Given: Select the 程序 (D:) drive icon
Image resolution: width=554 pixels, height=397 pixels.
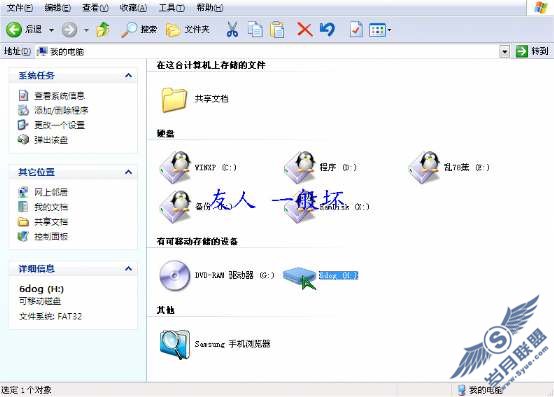Looking at the screenshot, I should pyautogui.click(x=300, y=167).
